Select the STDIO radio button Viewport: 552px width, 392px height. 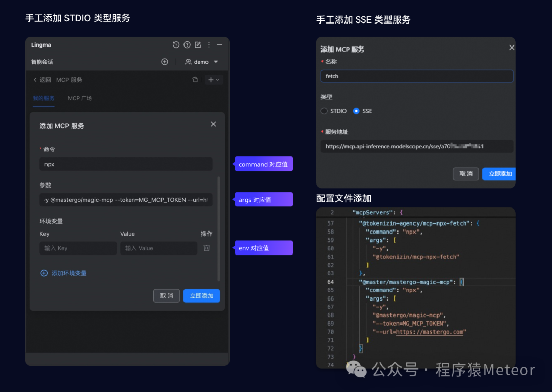(324, 111)
